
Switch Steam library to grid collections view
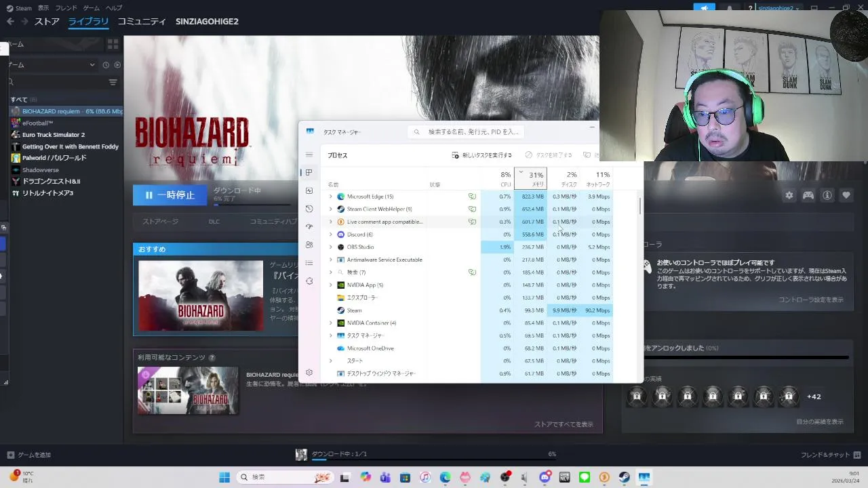[113, 44]
